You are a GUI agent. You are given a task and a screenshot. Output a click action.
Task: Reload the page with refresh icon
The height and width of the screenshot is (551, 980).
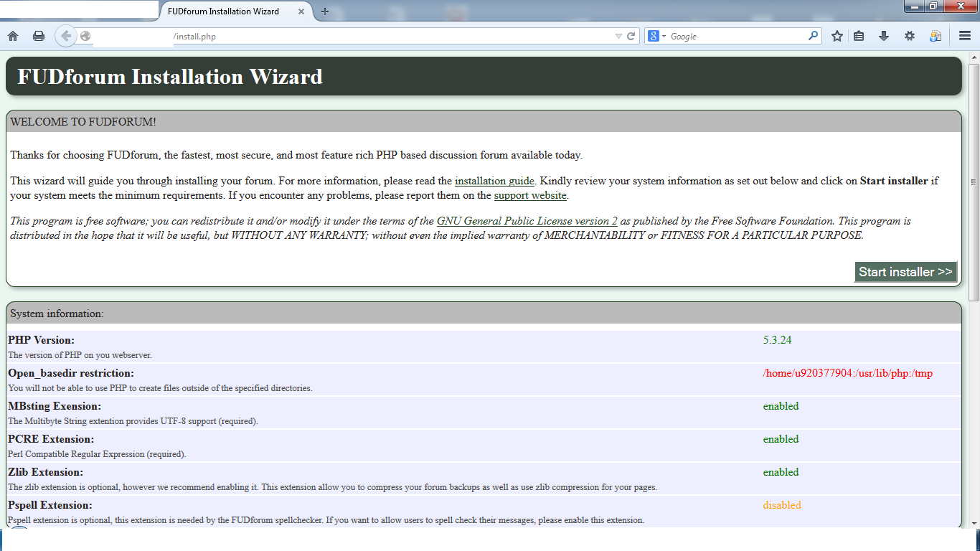pos(631,36)
